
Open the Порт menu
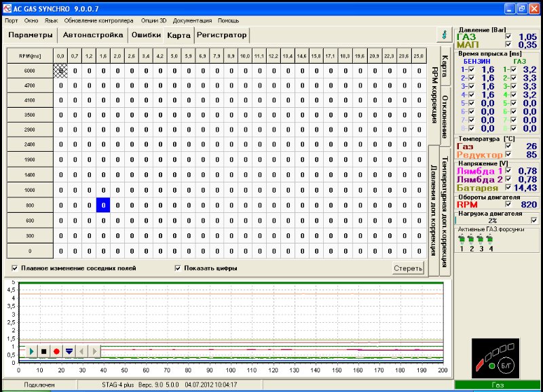tap(12, 21)
